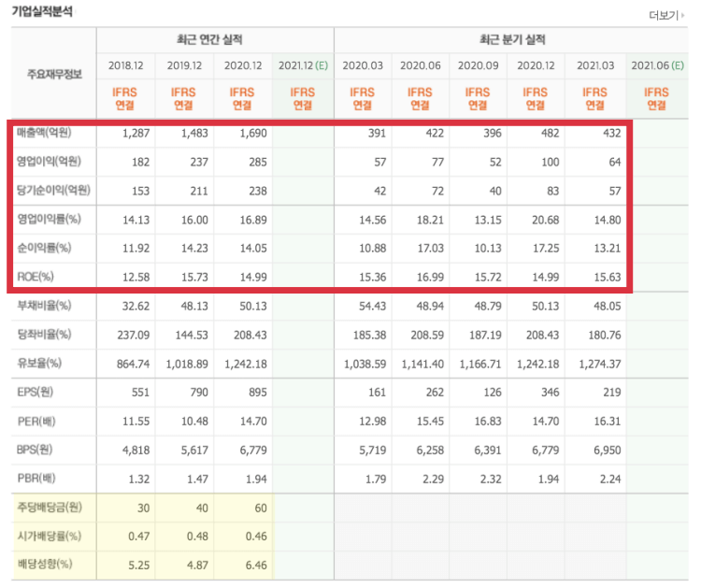Click the 영업이익(억원) row label
Screen dimensions: 701x588
point(49,161)
